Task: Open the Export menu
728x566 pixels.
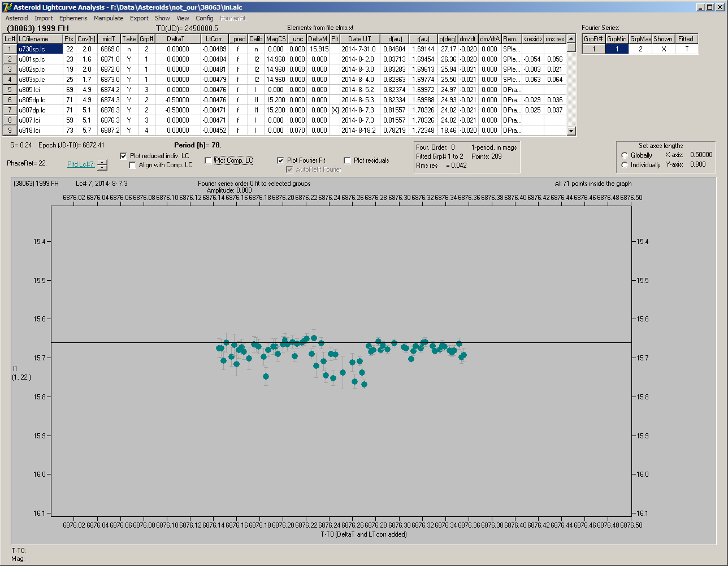Action: point(139,18)
